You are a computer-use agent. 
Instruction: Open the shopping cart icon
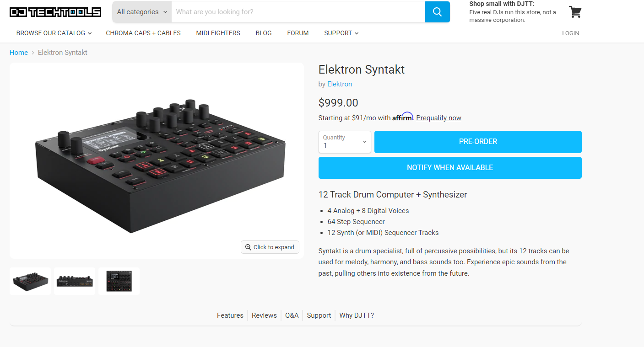[x=575, y=12]
